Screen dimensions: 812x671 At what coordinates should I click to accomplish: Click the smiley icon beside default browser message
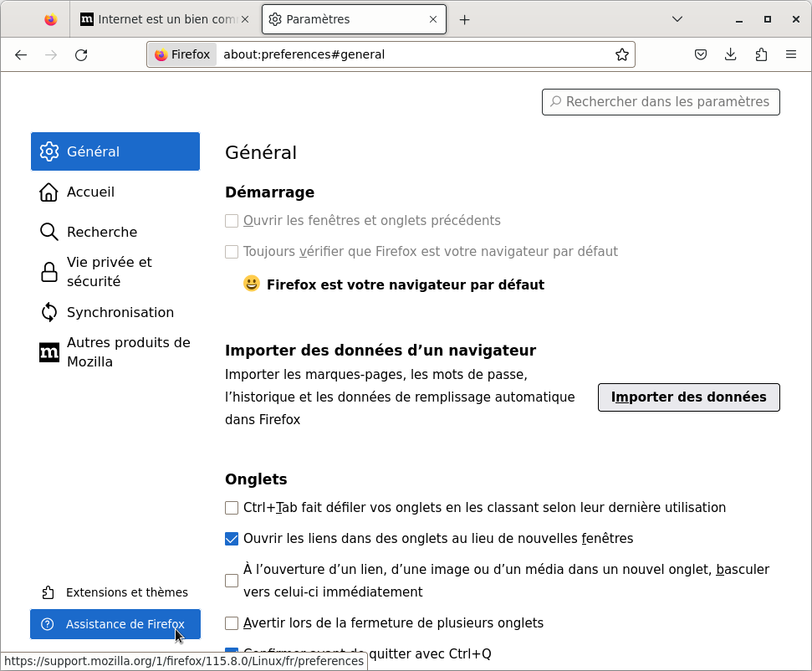pos(251,284)
